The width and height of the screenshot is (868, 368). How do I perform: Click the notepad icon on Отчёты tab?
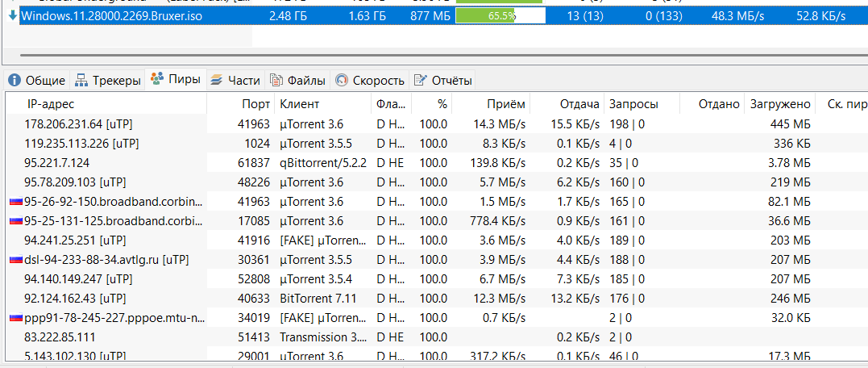coord(421,81)
